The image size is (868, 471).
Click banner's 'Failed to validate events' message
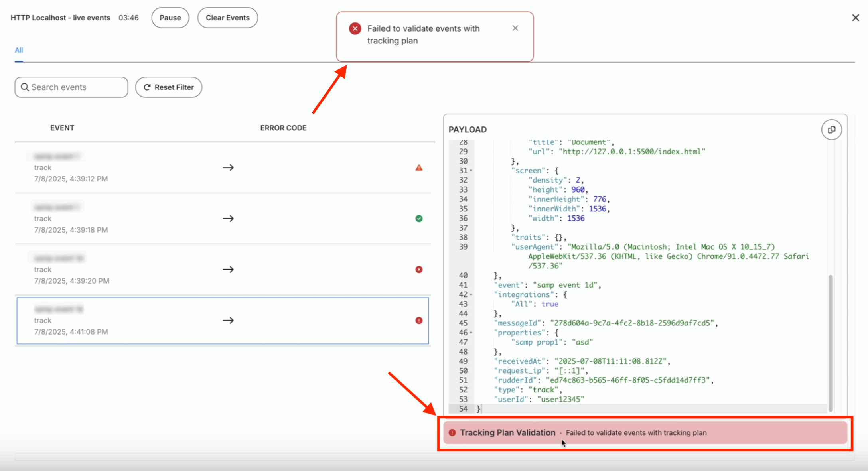click(x=636, y=433)
